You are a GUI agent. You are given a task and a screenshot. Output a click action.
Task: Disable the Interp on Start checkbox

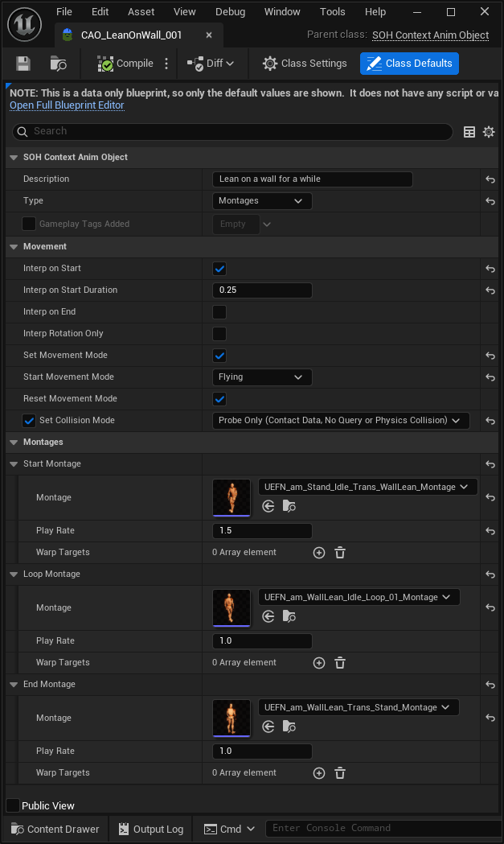pyautogui.click(x=219, y=269)
